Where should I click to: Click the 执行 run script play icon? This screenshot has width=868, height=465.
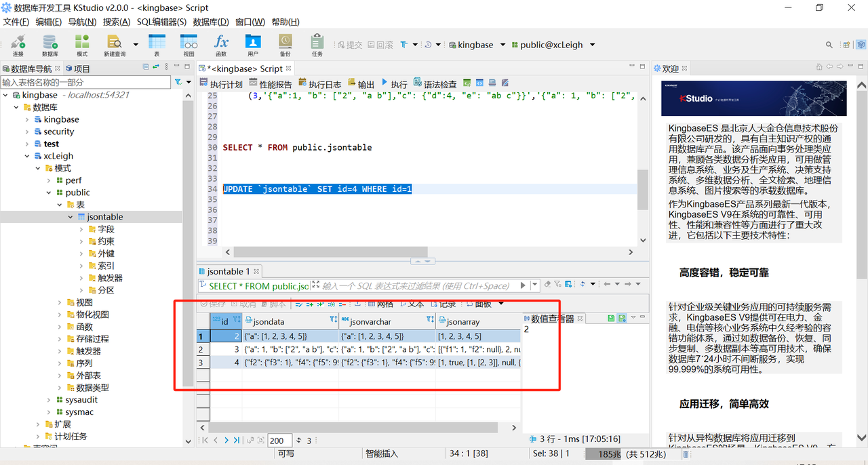click(384, 83)
